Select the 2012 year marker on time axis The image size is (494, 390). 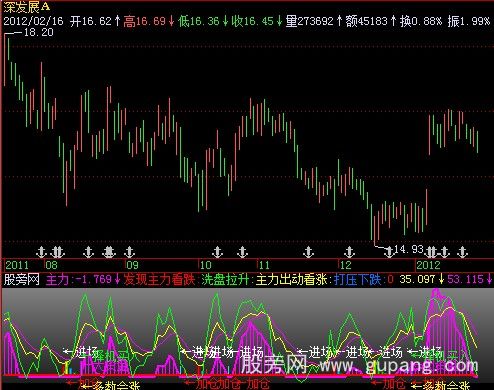[428, 265]
